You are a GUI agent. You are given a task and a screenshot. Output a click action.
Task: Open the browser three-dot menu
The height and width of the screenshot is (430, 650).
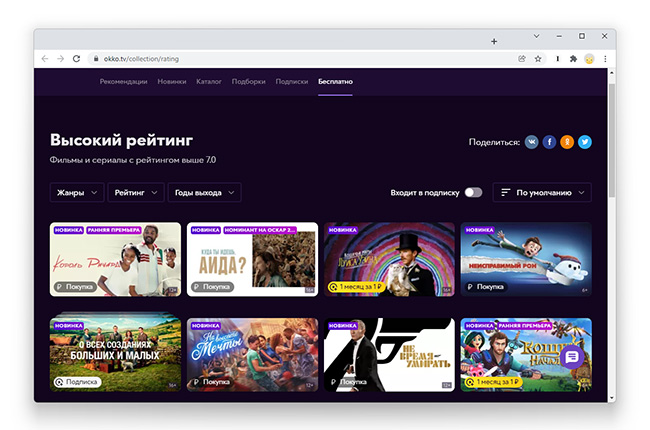click(605, 59)
